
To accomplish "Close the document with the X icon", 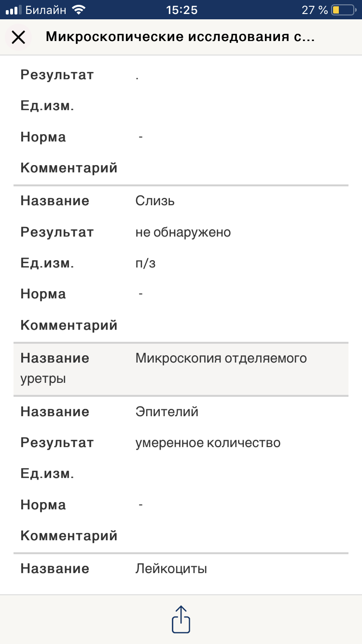I will tap(18, 37).
